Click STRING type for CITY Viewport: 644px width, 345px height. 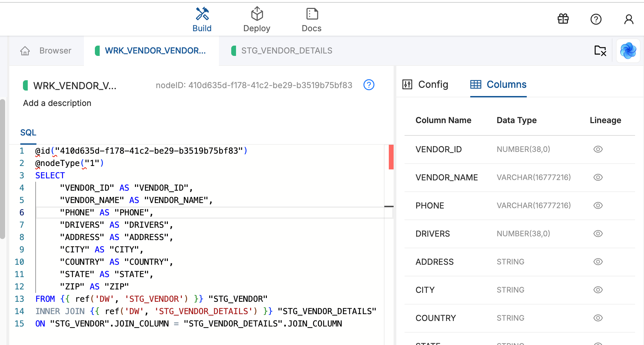tap(510, 290)
